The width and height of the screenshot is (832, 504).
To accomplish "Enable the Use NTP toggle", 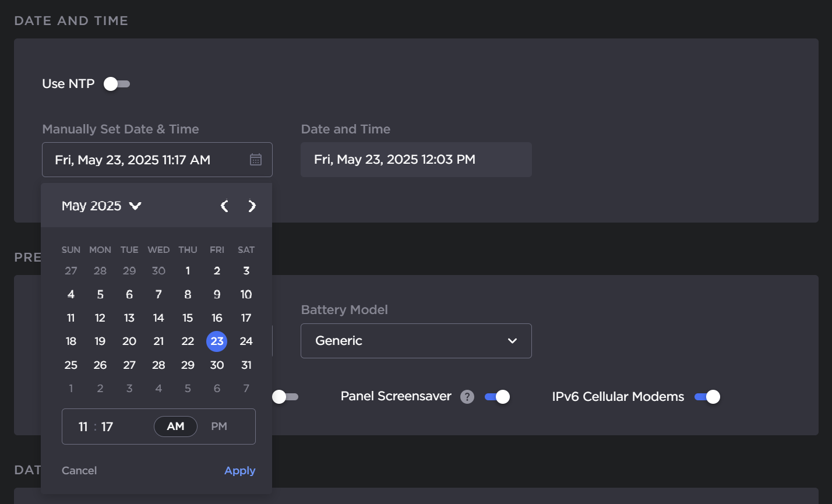I will click(117, 84).
